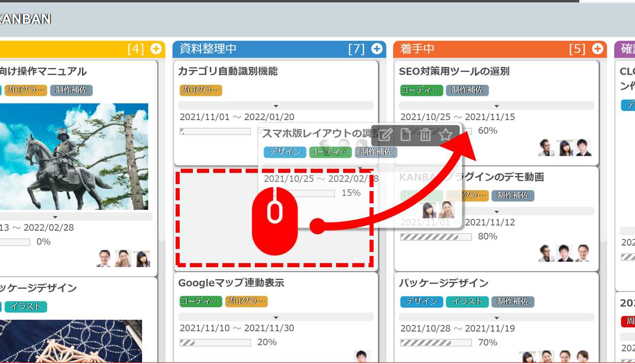
Task: Click the first member avatar on SEO対策用ツールの選別 card
Action: 547,148
